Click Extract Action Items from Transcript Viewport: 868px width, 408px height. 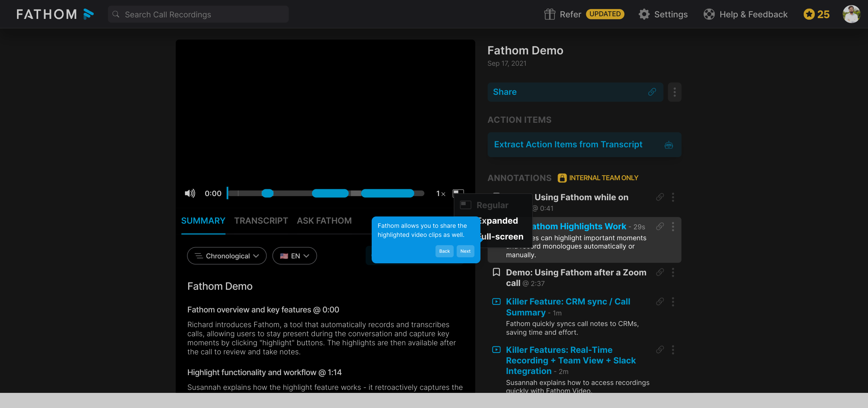pos(584,145)
